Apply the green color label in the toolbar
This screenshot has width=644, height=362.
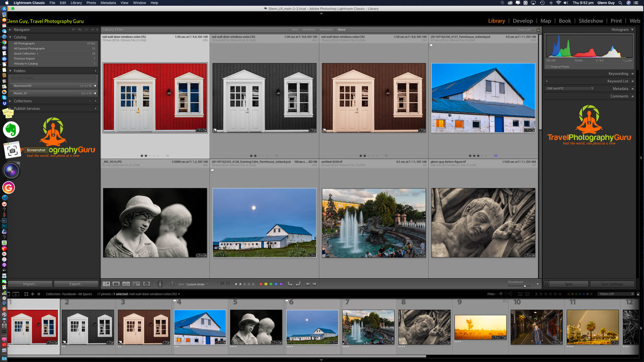[271, 284]
